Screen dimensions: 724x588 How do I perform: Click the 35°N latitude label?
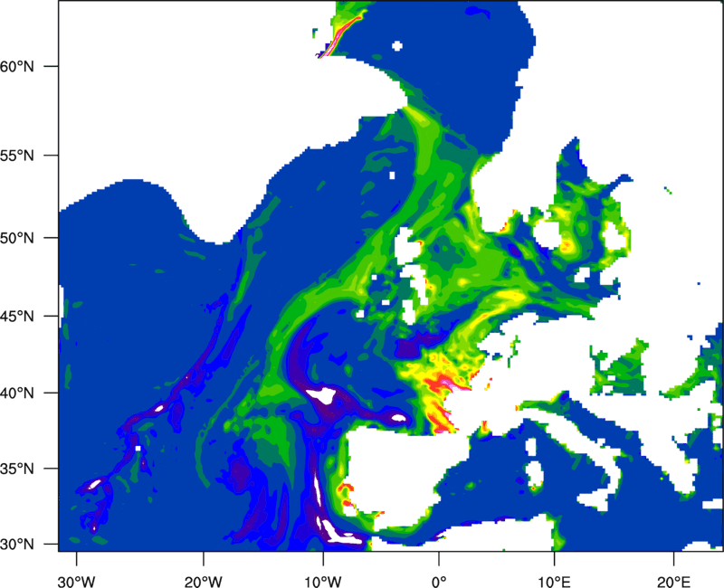[x=17, y=469]
